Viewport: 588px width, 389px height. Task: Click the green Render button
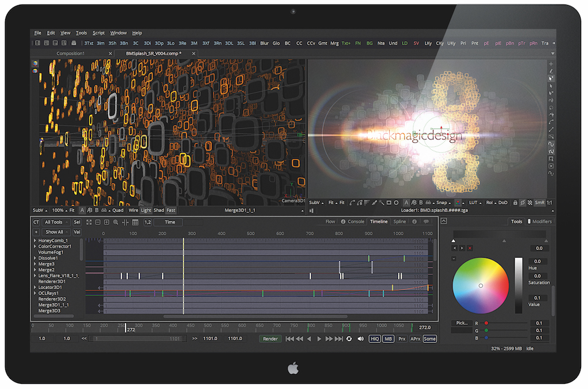point(270,339)
